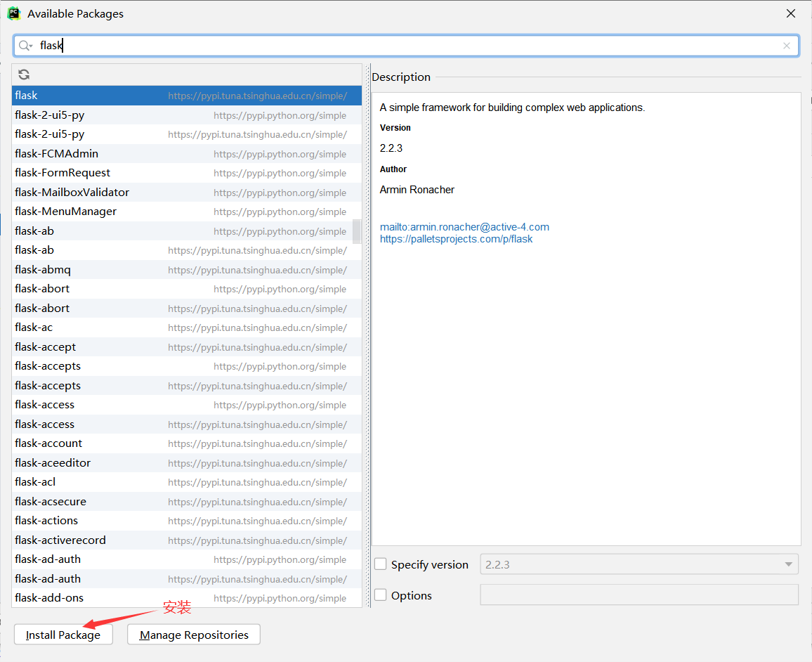Select the flask package row
Screen dimensions: 812x662
(186, 96)
